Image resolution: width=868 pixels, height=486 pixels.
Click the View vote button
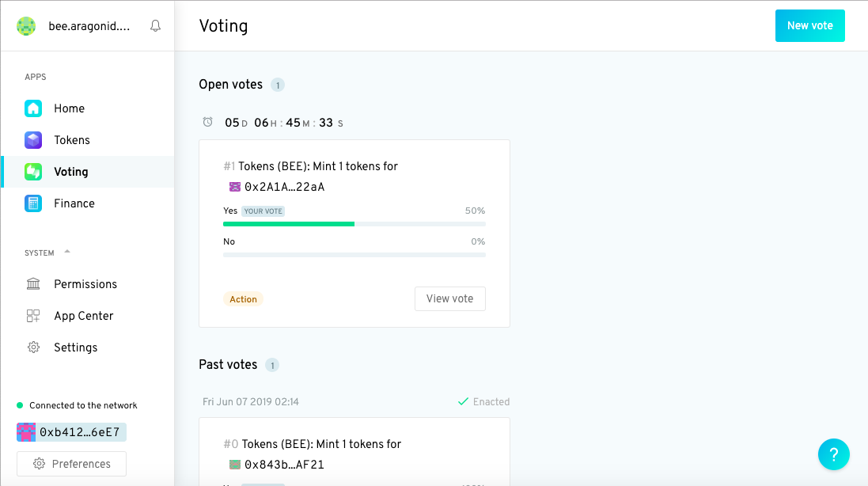point(450,299)
